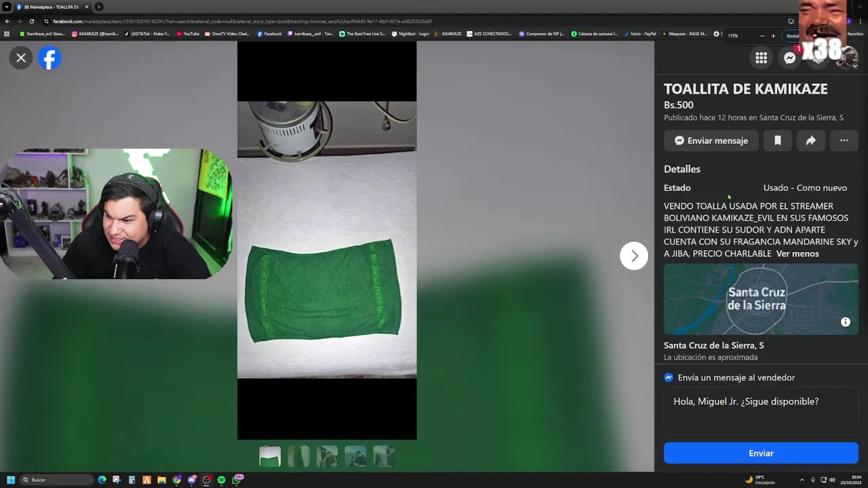Close the marketplace photo viewer
This screenshot has height=488, width=868.
point(21,58)
